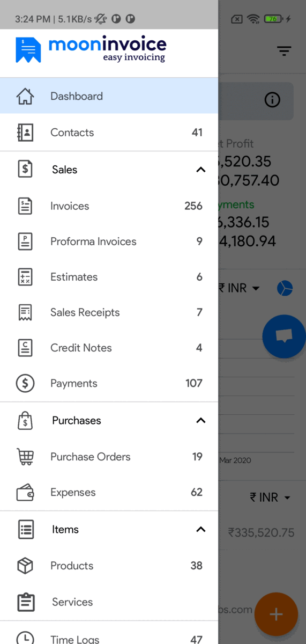
Task: Tap the orange plus add button
Action: tap(276, 614)
